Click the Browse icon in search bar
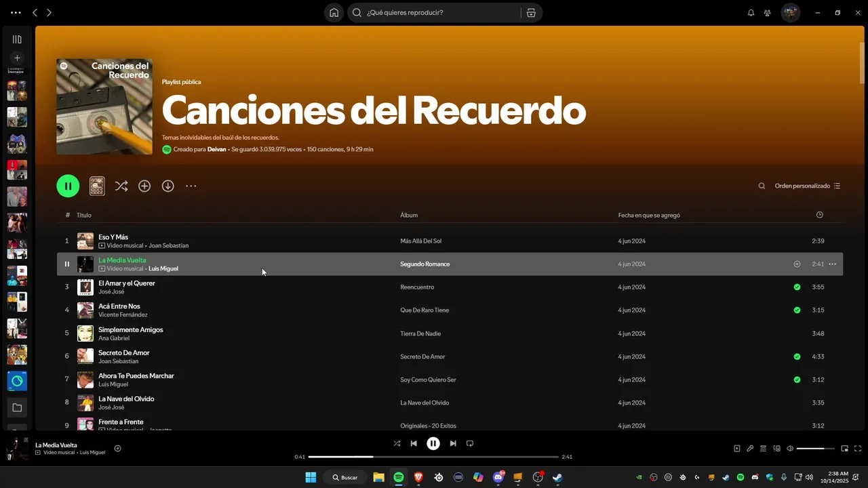This screenshot has height=488, width=868. (531, 13)
